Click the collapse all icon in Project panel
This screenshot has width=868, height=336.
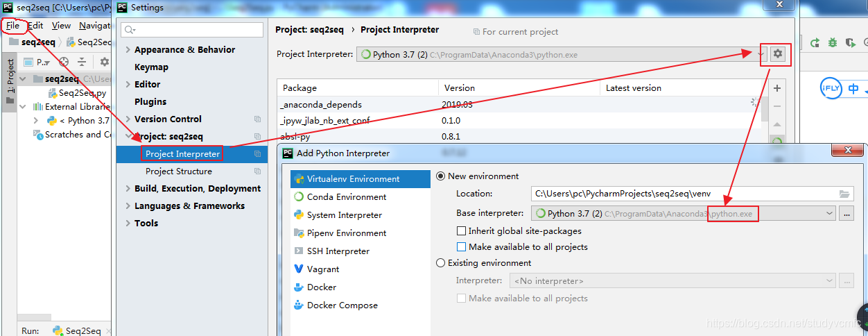(x=82, y=62)
